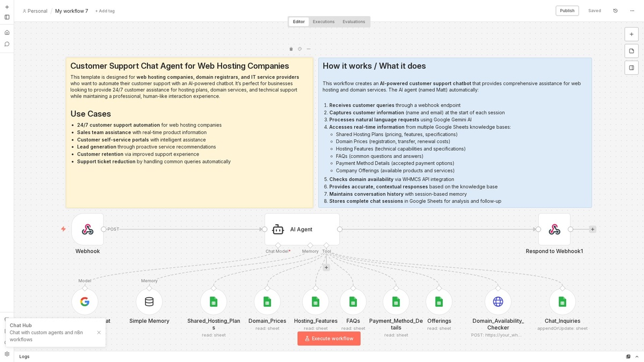Select the Respond to Webhook1 node
Screen dimensions: 644x362
tap(554, 229)
